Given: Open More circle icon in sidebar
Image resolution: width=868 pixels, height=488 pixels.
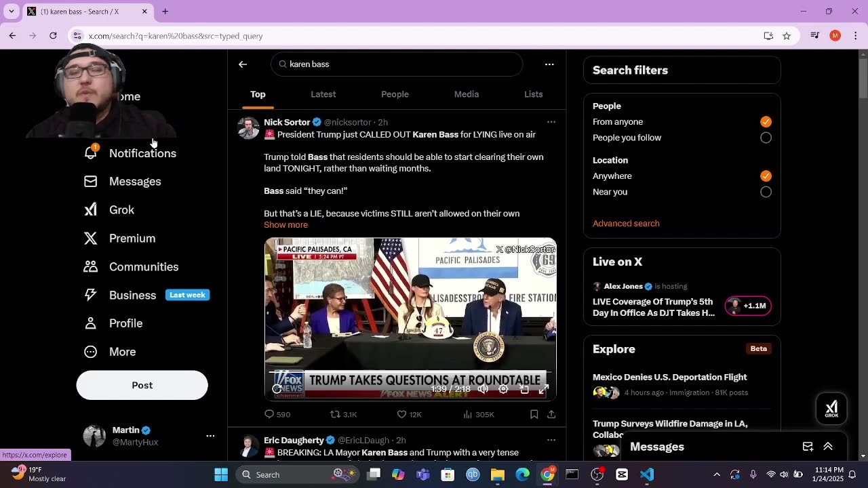Looking at the screenshot, I should coord(90,352).
